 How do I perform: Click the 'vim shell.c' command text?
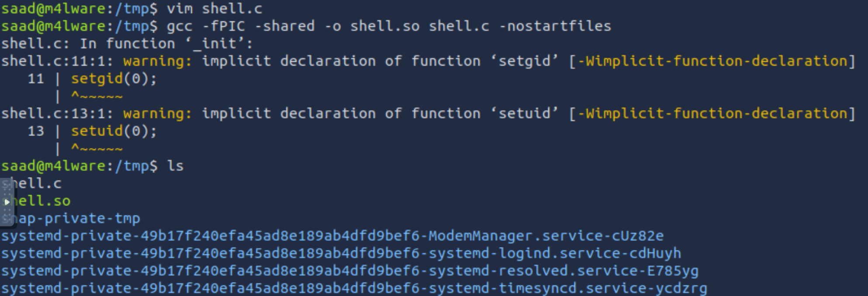[x=214, y=9]
